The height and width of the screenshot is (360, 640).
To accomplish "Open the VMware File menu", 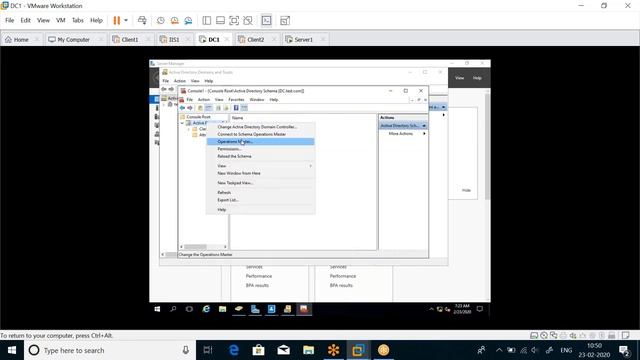I will (x=9, y=20).
